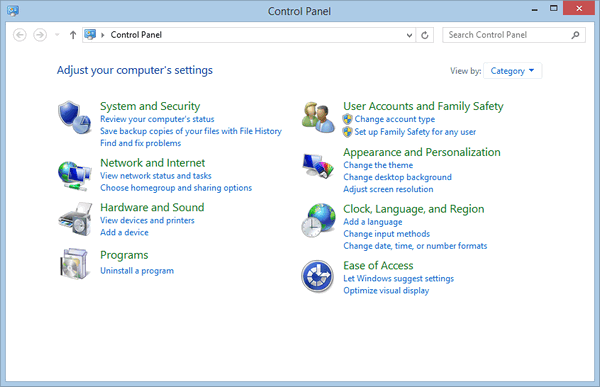Open the User Accounts people icon

(x=318, y=117)
